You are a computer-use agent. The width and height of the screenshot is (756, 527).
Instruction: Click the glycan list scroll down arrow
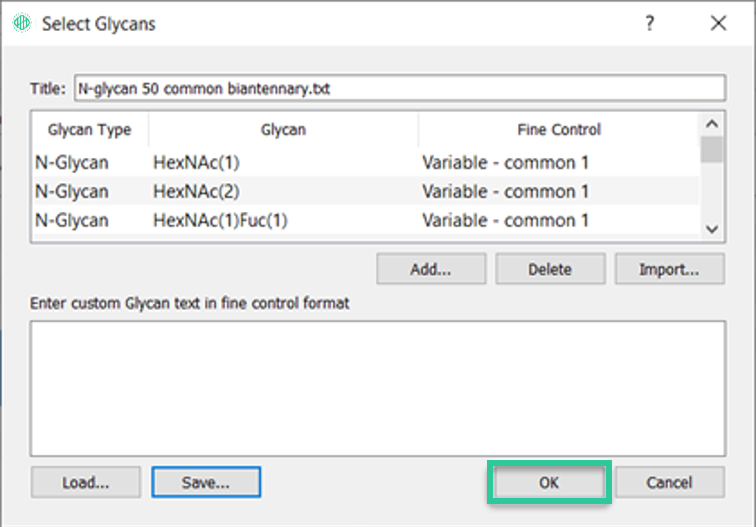click(x=712, y=229)
